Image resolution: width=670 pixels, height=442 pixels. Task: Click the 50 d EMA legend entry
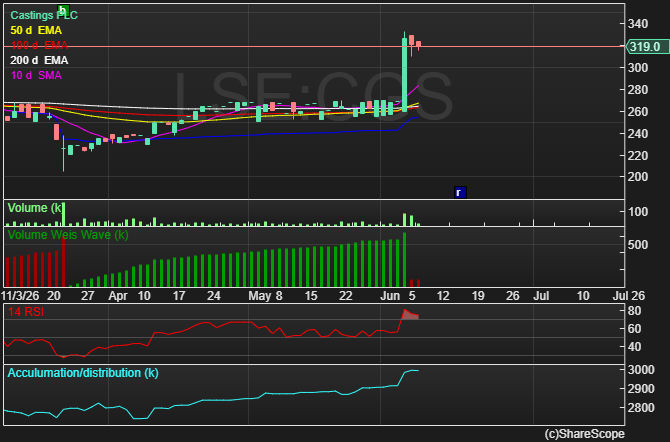pyautogui.click(x=36, y=30)
